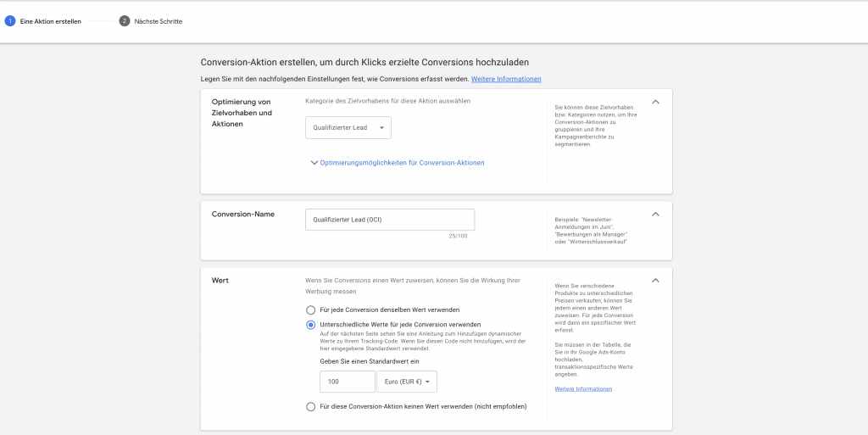The image size is (868, 435).
Task: Expand 'Optimierungsmöglichkeiten für Conversion-Aktionen' text link
Action: point(402,163)
